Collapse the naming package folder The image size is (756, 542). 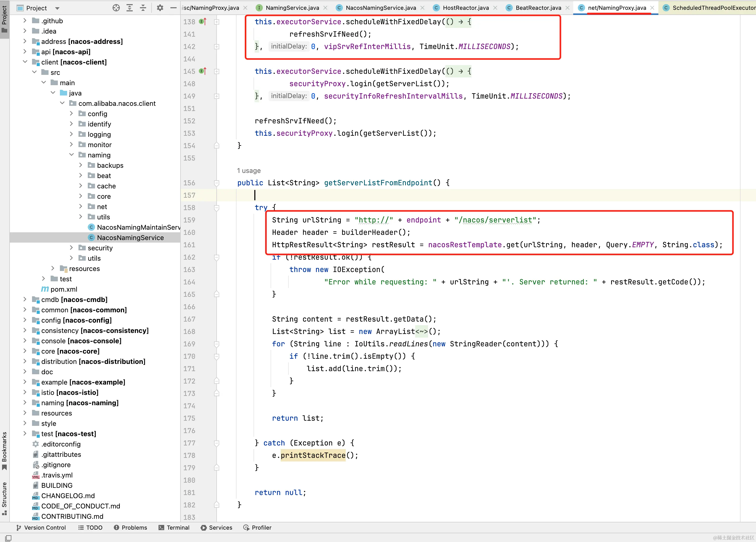(71, 155)
